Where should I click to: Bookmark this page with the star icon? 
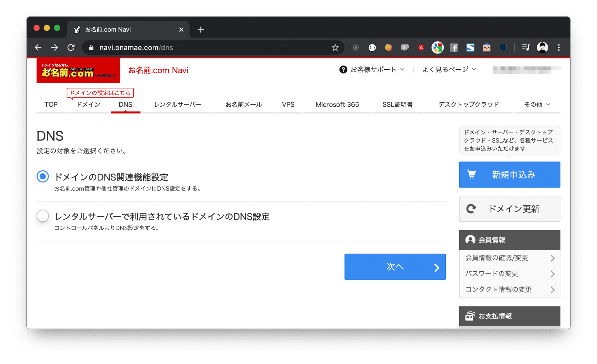coord(335,48)
